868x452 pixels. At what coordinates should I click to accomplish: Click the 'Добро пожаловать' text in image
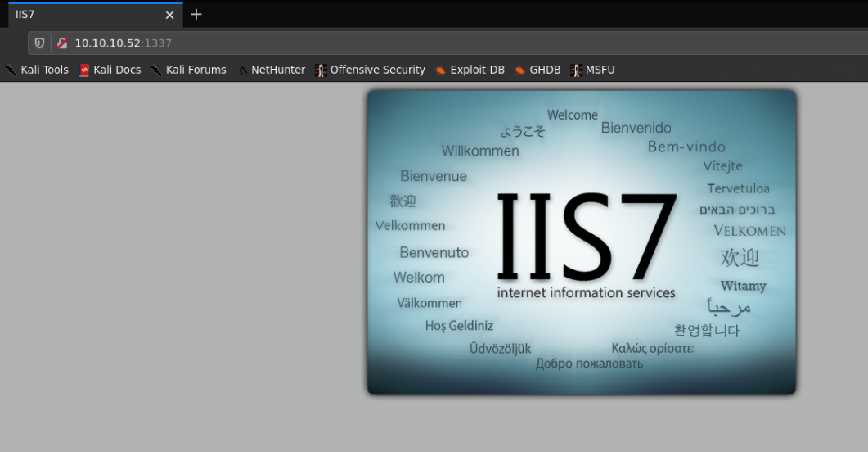click(x=589, y=364)
